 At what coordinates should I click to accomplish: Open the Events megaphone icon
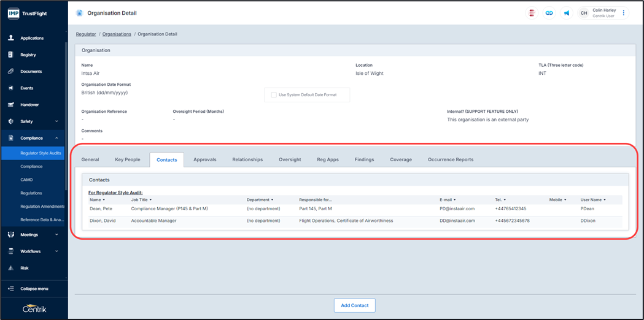[x=10, y=88]
